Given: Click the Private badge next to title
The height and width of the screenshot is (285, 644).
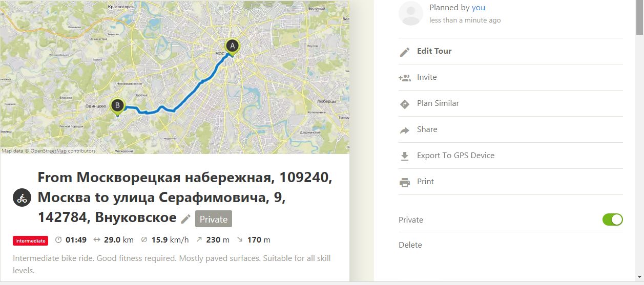Looking at the screenshot, I should coord(213,219).
